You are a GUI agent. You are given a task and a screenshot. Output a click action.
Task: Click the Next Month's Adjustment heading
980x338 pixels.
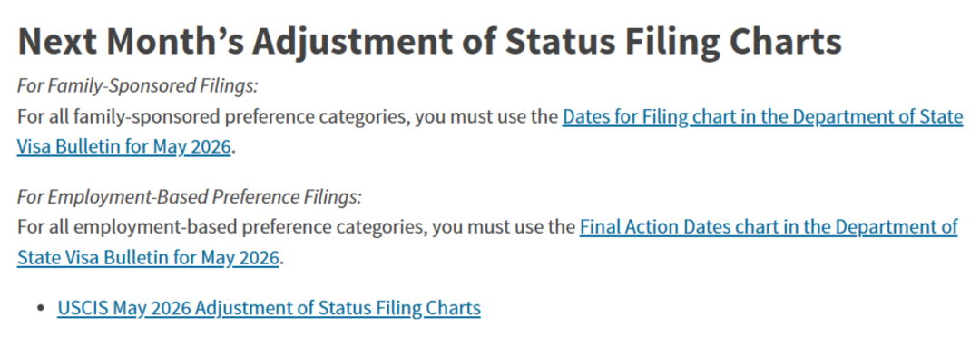point(430,41)
